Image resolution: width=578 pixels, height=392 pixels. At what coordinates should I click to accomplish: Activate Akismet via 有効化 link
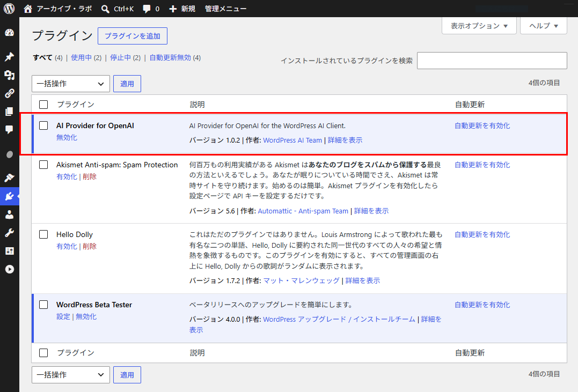[x=67, y=176]
